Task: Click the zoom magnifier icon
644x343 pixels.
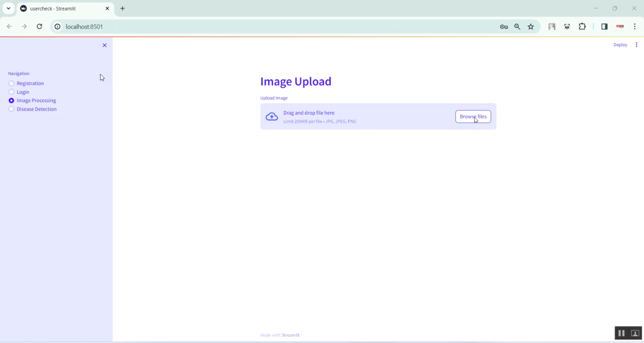Action: 517,27
